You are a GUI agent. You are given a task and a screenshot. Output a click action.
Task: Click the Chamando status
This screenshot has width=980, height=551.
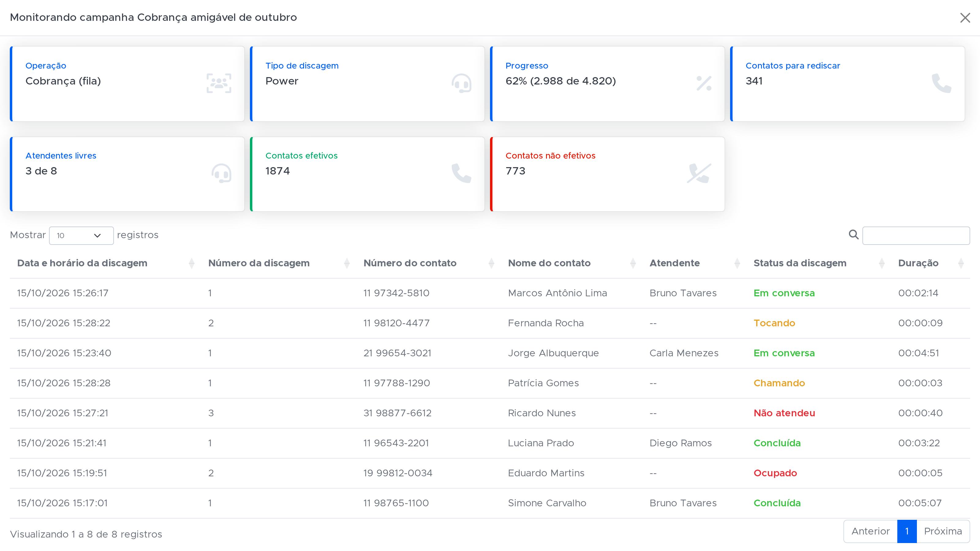(779, 383)
